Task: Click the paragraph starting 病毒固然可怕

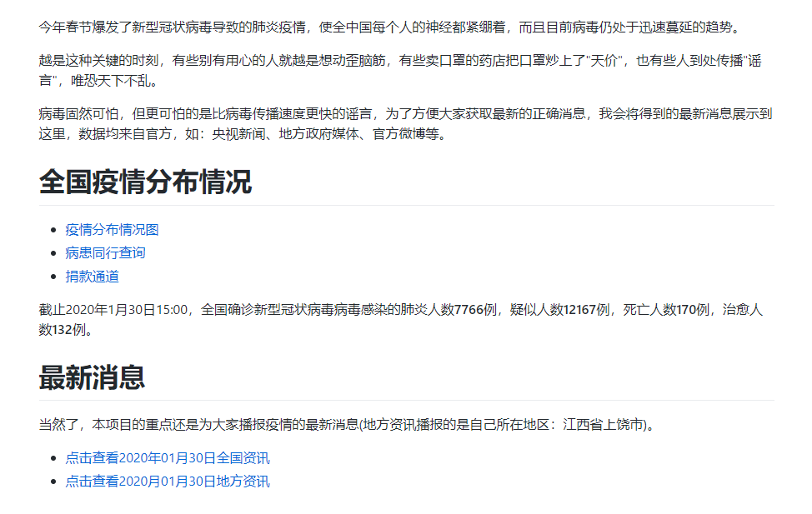Action: 405,124
